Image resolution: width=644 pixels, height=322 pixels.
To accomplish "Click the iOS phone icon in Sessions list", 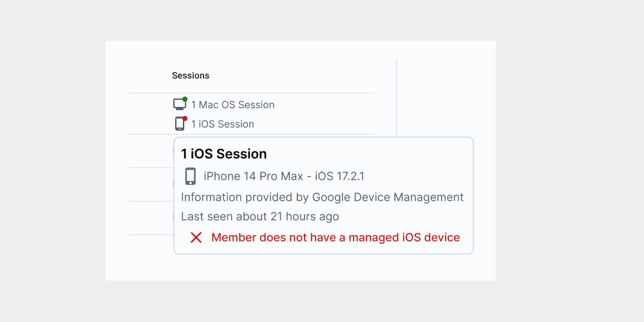I will (180, 124).
